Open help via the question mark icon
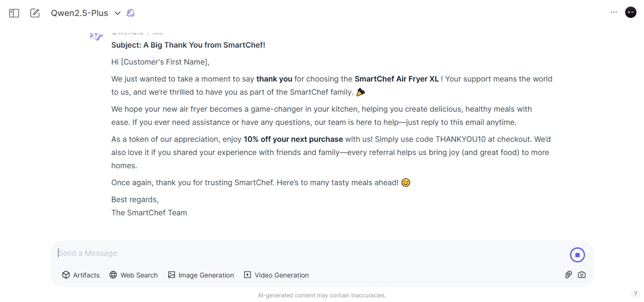 (635, 294)
